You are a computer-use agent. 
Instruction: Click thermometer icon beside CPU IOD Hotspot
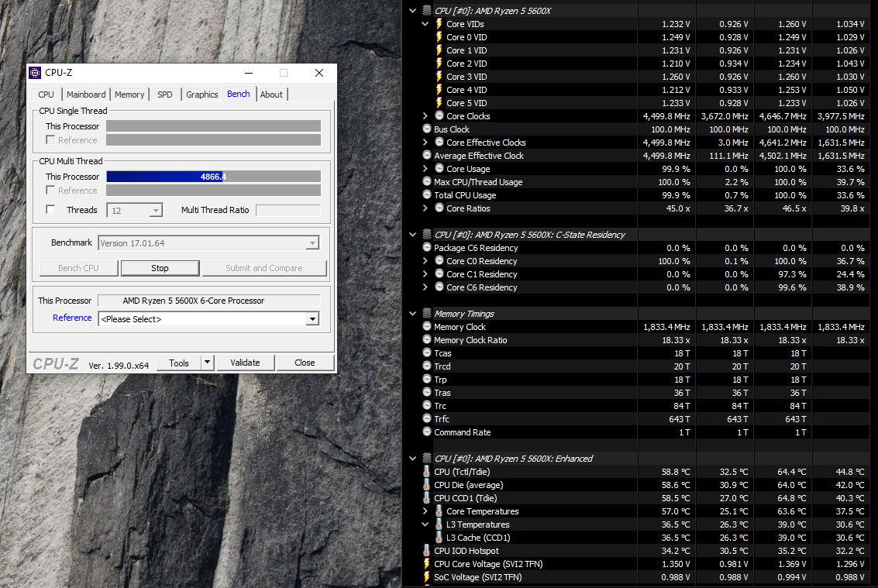point(427,551)
